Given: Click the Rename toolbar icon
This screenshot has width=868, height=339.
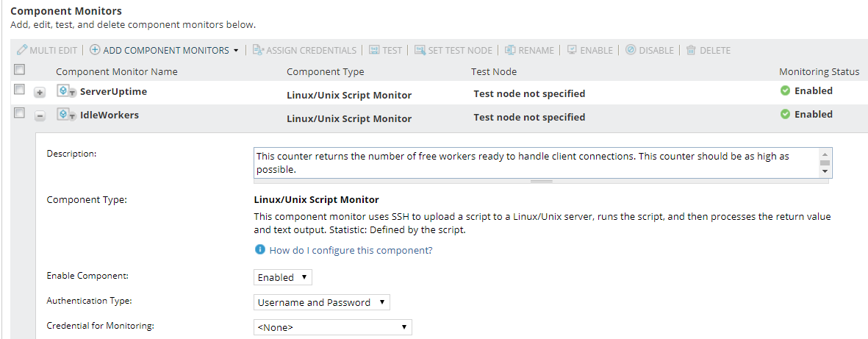Looking at the screenshot, I should [510, 51].
